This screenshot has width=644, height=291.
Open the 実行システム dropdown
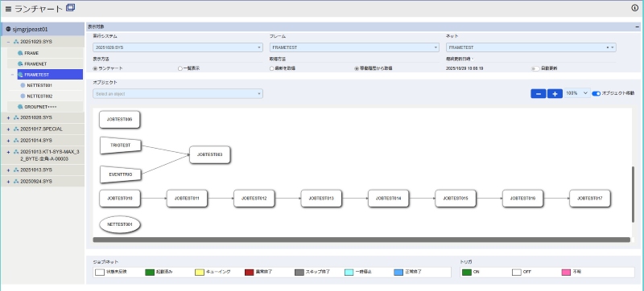178,47
